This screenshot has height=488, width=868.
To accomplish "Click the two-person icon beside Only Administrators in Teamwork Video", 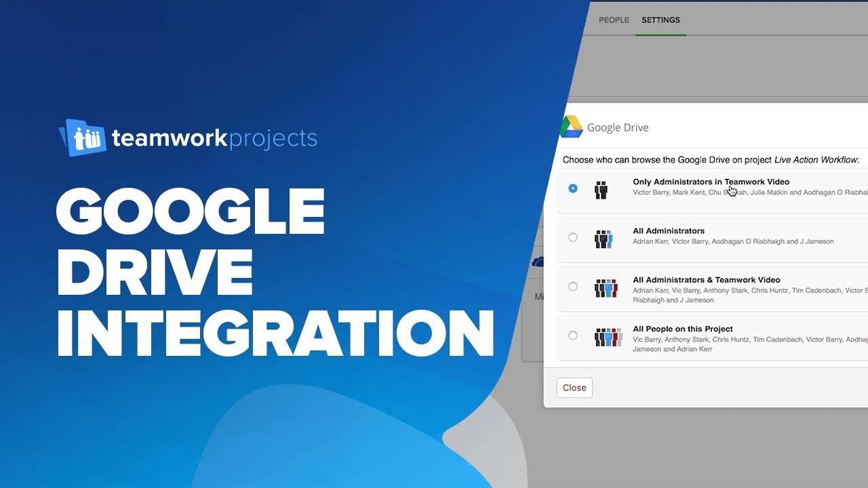I will point(601,190).
